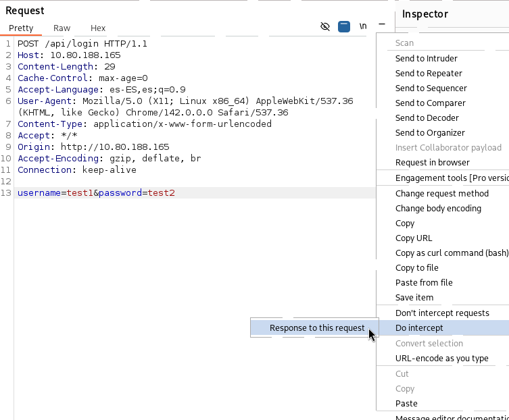Screen dimensions: 509x420
Task: Choose Paste in context menu
Action: pos(406,404)
